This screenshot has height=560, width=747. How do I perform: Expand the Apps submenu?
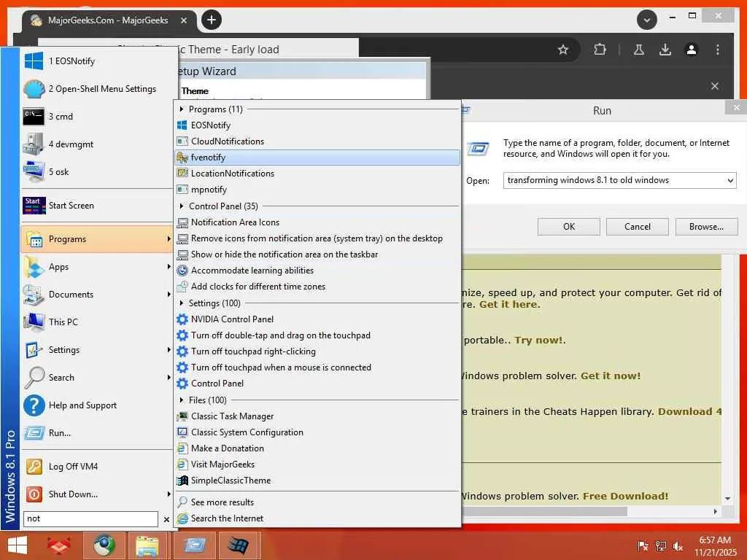169,267
